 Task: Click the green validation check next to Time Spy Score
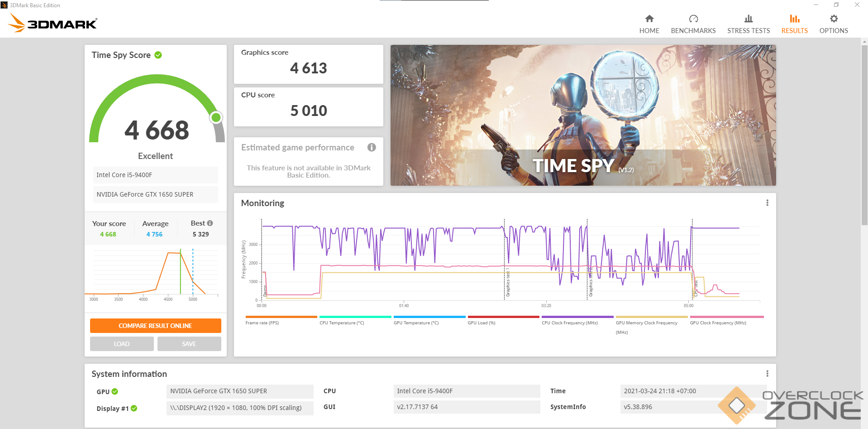[x=158, y=55]
